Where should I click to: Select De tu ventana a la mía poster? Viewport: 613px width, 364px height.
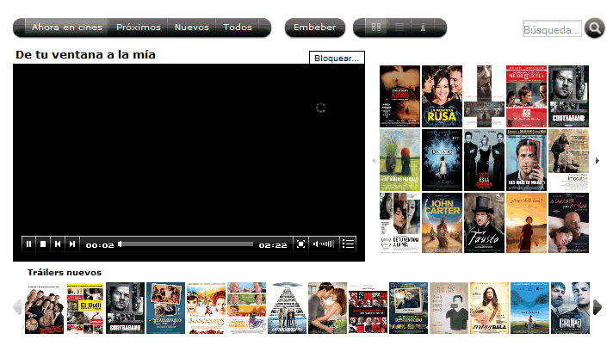click(x=399, y=223)
